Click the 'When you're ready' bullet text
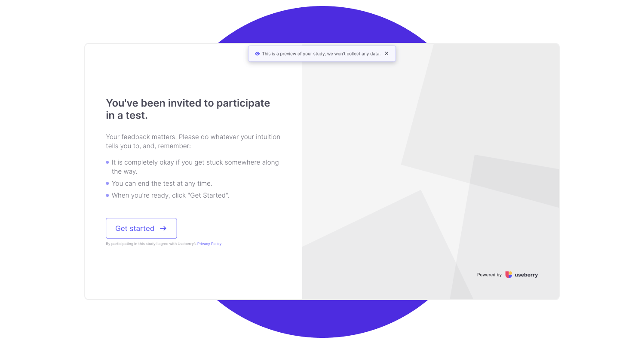The image size is (644, 343). coord(171,195)
